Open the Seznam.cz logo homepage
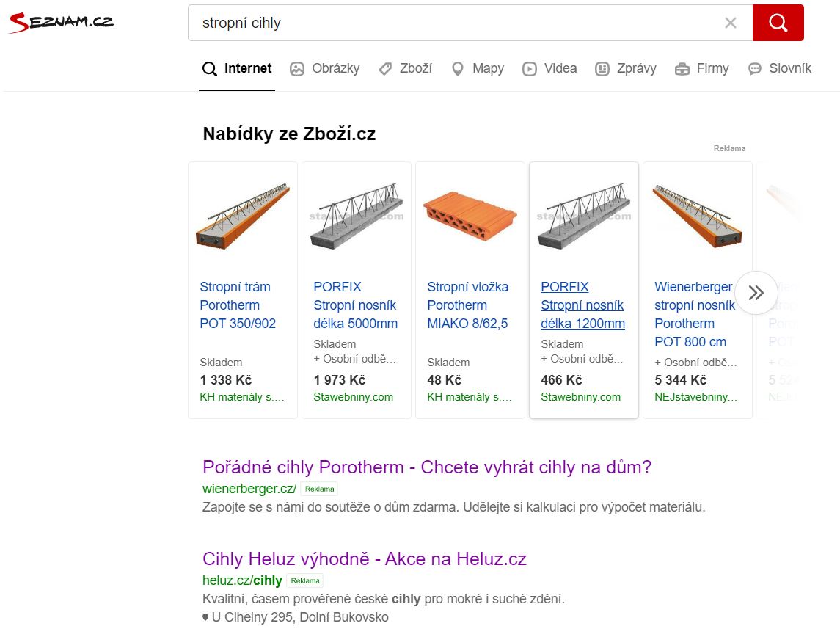The height and width of the screenshot is (637, 840). click(62, 22)
